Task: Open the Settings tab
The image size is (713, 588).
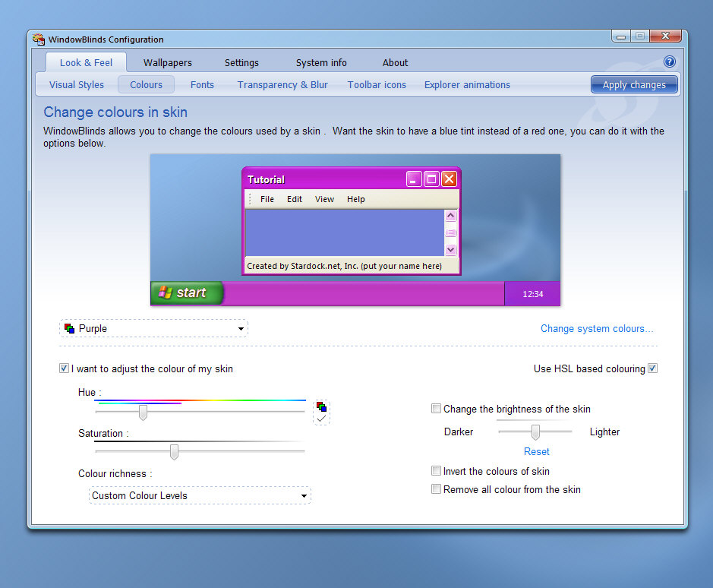Action: 241,63
